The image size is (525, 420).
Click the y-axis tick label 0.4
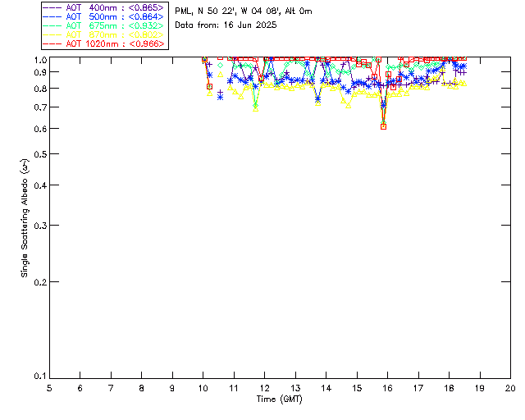click(40, 185)
